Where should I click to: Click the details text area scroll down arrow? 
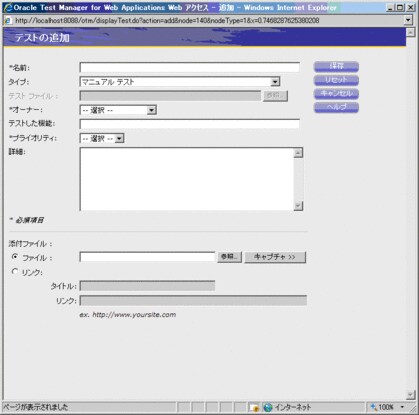click(x=298, y=206)
